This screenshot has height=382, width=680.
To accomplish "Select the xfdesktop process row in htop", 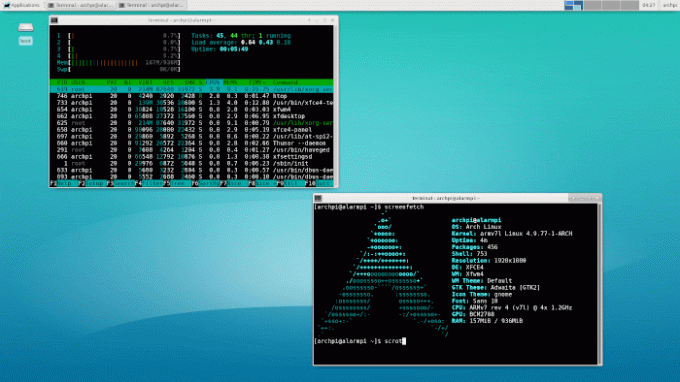I will click(x=192, y=116).
